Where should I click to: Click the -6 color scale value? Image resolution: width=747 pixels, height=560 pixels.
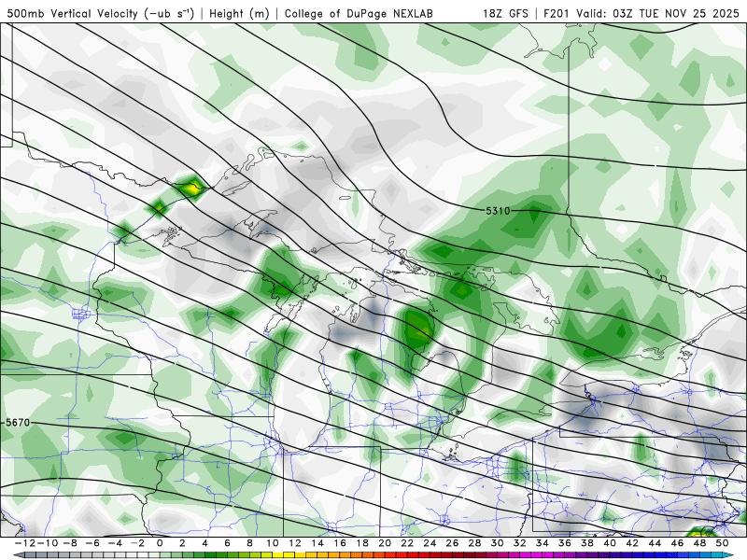[x=92, y=543]
